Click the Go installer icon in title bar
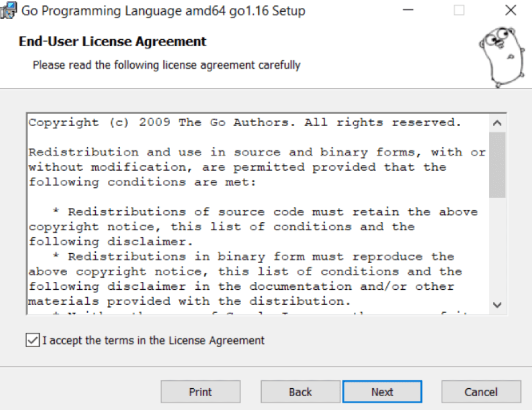 click(x=9, y=10)
